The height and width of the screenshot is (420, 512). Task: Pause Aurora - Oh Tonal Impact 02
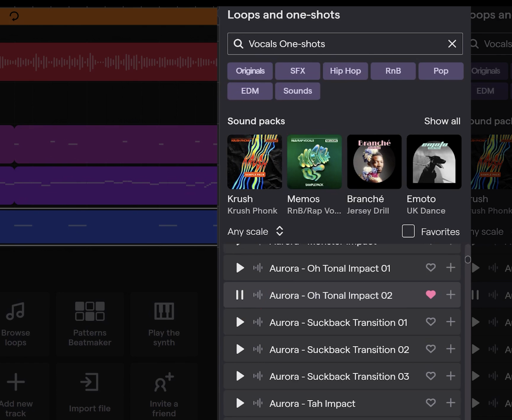240,295
